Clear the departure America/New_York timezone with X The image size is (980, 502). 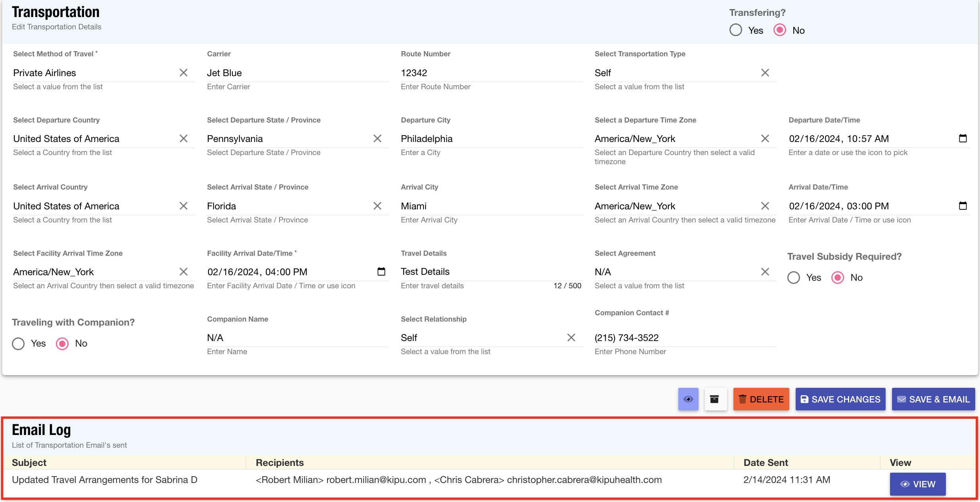765,138
